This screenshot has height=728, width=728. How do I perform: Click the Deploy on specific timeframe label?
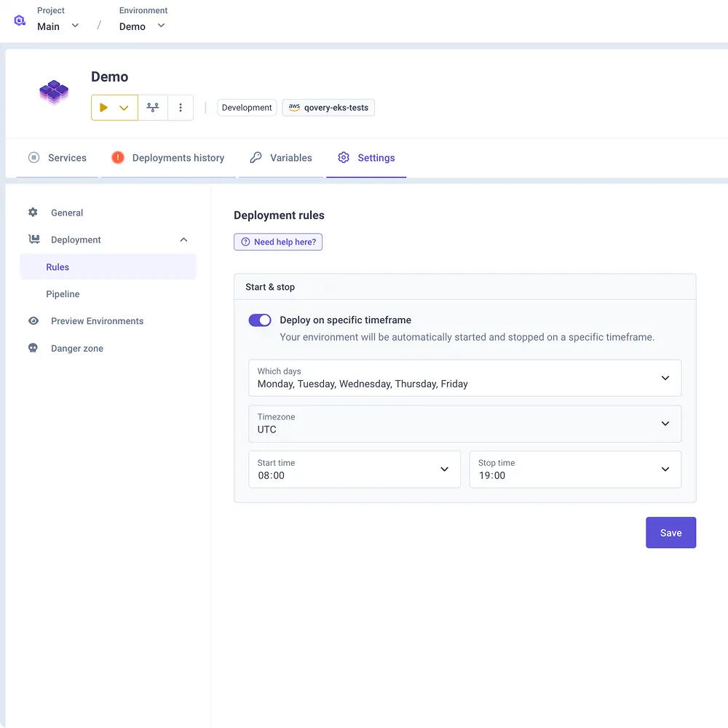[x=345, y=320]
